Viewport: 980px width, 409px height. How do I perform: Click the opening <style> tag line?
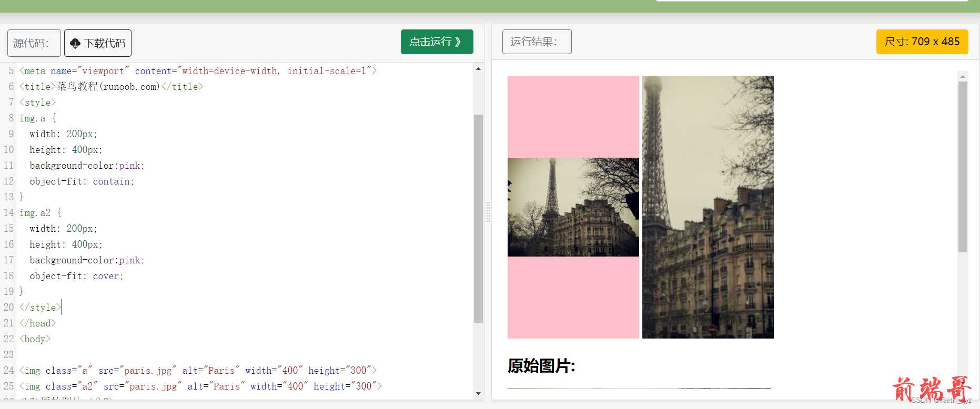(37, 103)
